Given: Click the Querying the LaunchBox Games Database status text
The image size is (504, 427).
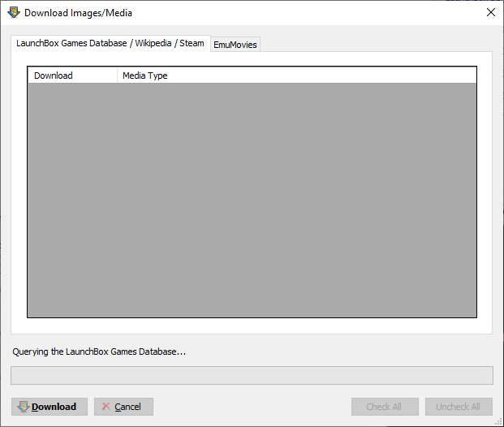Looking at the screenshot, I should (x=99, y=352).
